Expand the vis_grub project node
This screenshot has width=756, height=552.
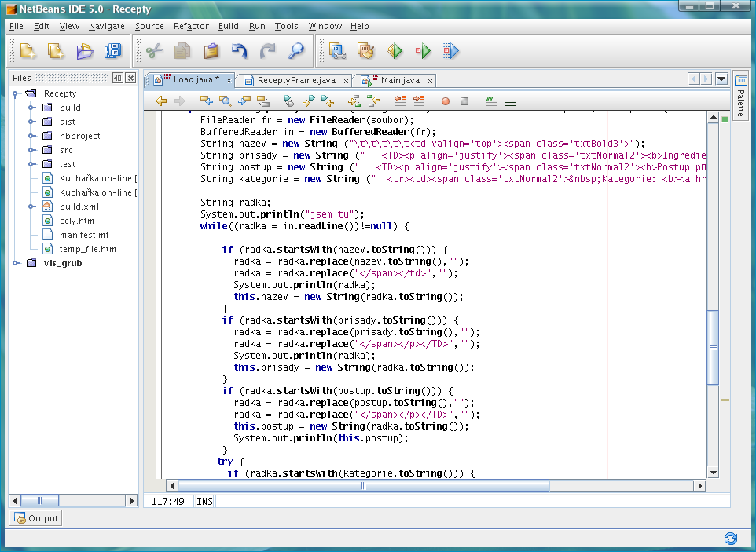tap(17, 263)
